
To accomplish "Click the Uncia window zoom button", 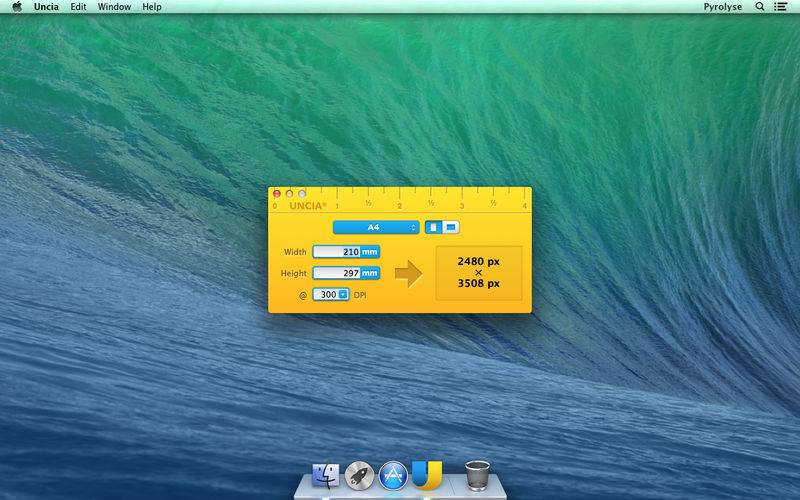I will tap(302, 194).
